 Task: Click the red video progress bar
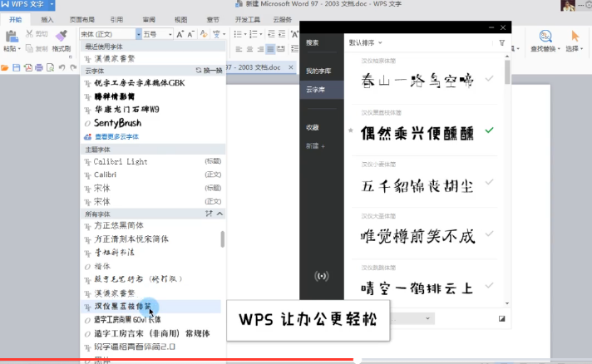tap(177, 360)
